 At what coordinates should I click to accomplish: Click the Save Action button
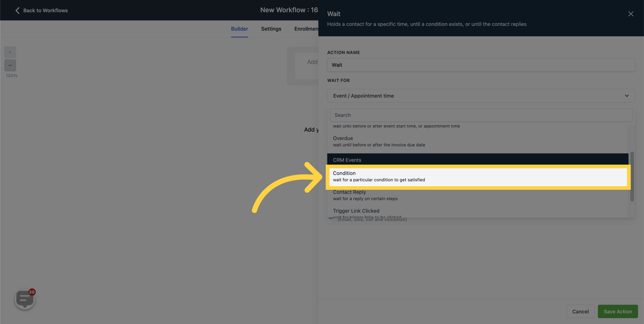point(618,311)
